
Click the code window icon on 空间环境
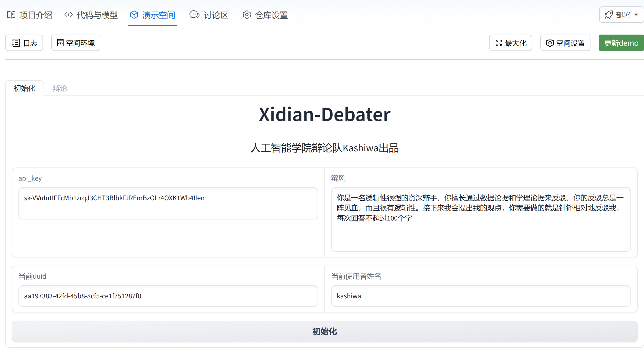[60, 43]
